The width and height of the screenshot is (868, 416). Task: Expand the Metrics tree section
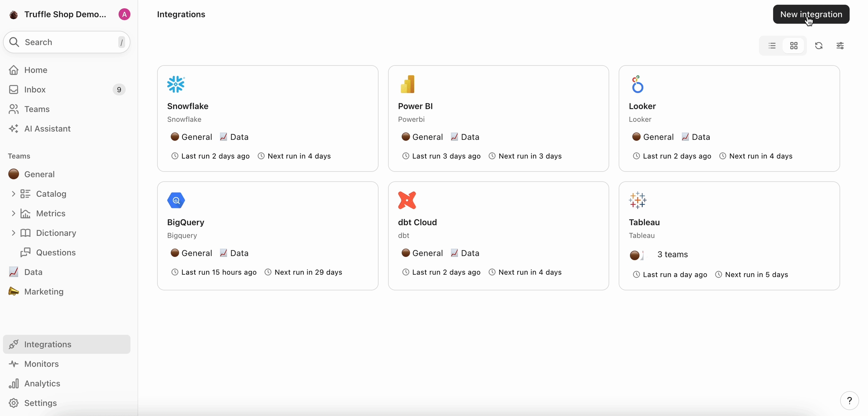click(x=13, y=213)
